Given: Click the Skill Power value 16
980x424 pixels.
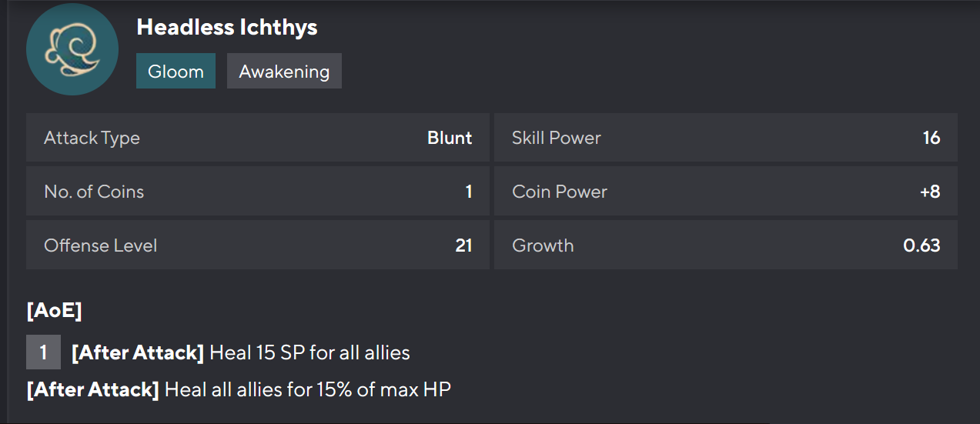Looking at the screenshot, I should pos(931,139).
